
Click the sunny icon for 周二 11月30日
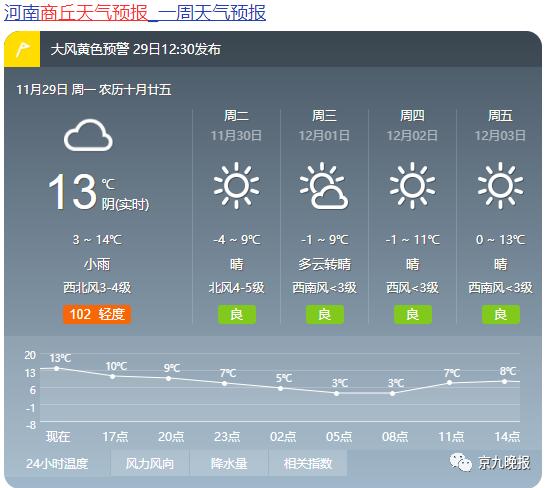click(x=236, y=185)
